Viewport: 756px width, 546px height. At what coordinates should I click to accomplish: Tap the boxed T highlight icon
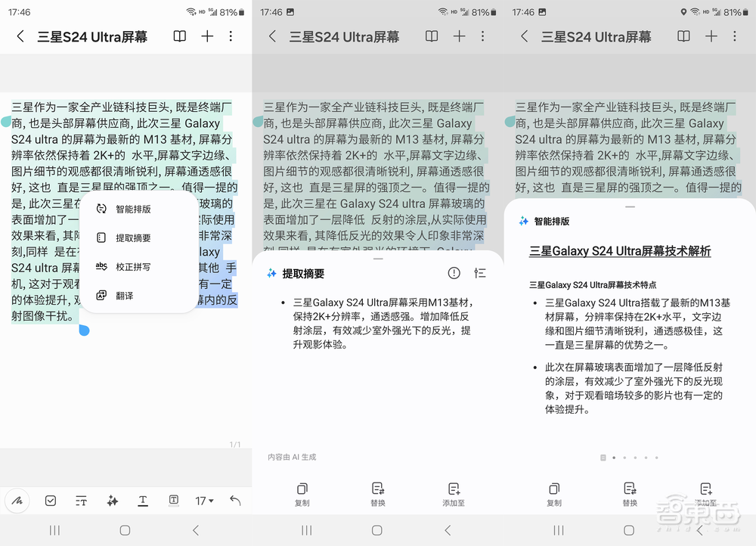coord(173,501)
